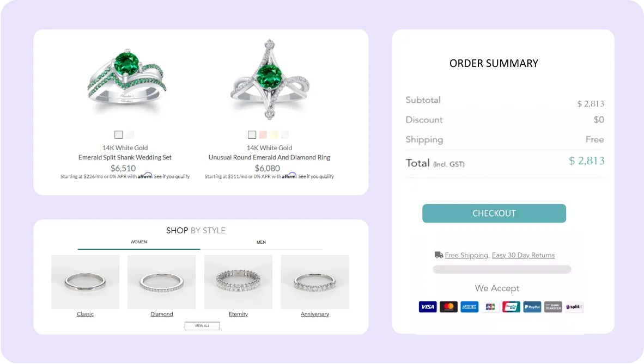Open the Classic ring style link
This screenshot has width=644, height=364.
point(85,314)
